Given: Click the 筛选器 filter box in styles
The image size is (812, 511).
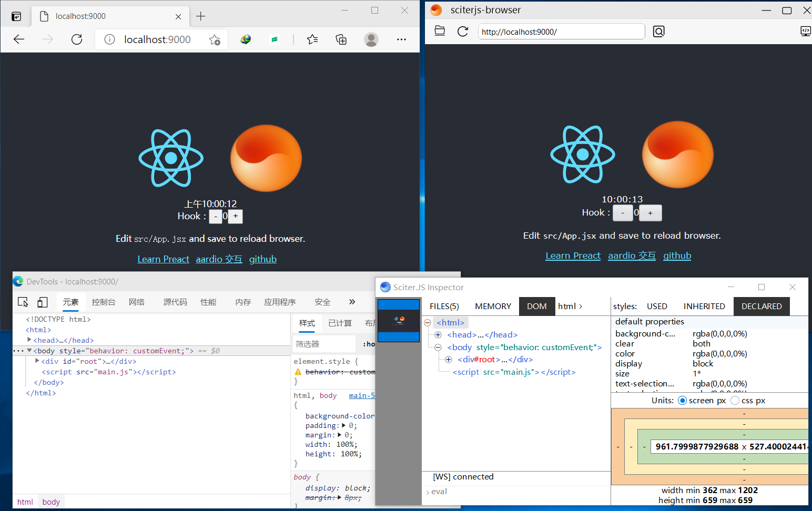Looking at the screenshot, I should (x=323, y=344).
